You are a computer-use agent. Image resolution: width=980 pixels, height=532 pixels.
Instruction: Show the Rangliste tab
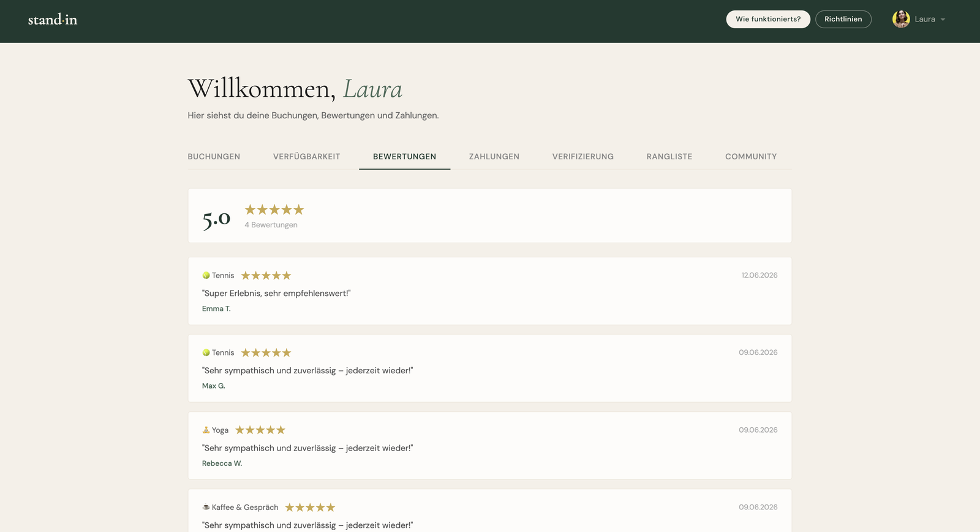[x=669, y=157]
